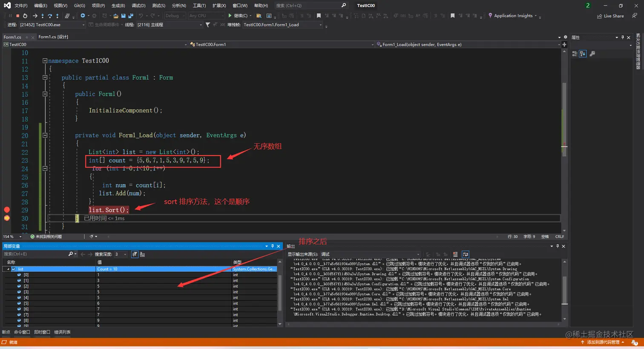Open the process (进程) dropdown
Viewport: 644px width, 349px height.
[52, 25]
